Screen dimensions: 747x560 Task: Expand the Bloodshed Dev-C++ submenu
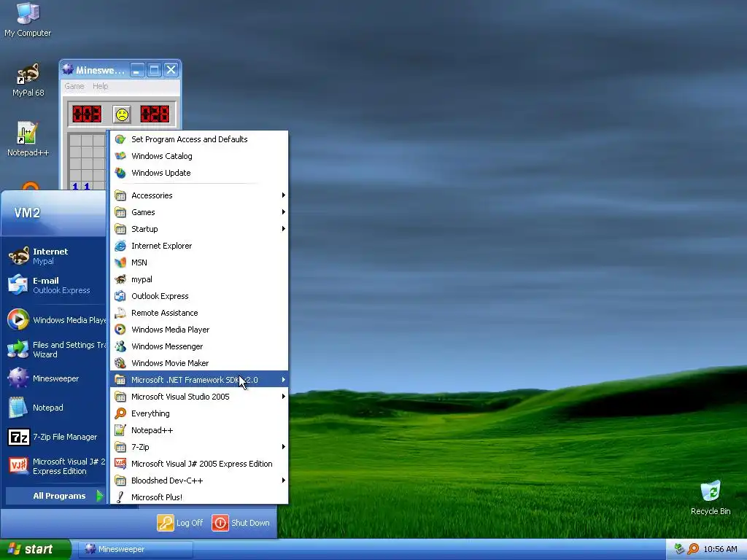pyautogui.click(x=199, y=481)
